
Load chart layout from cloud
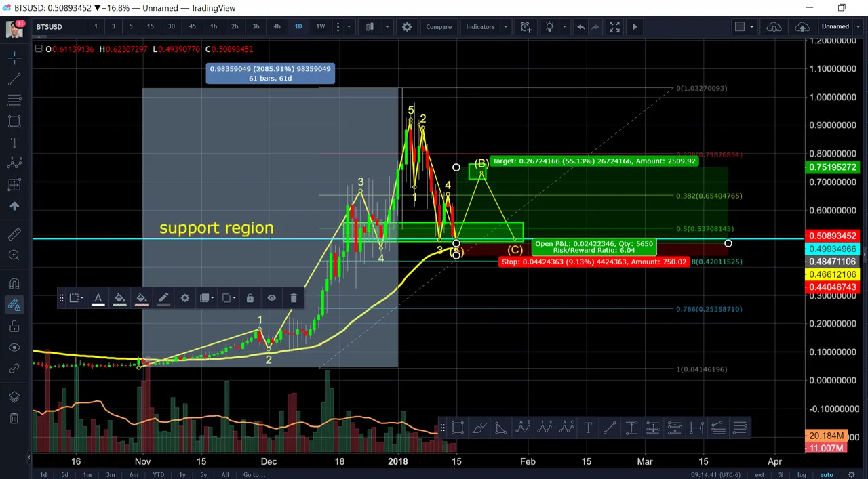(x=774, y=27)
